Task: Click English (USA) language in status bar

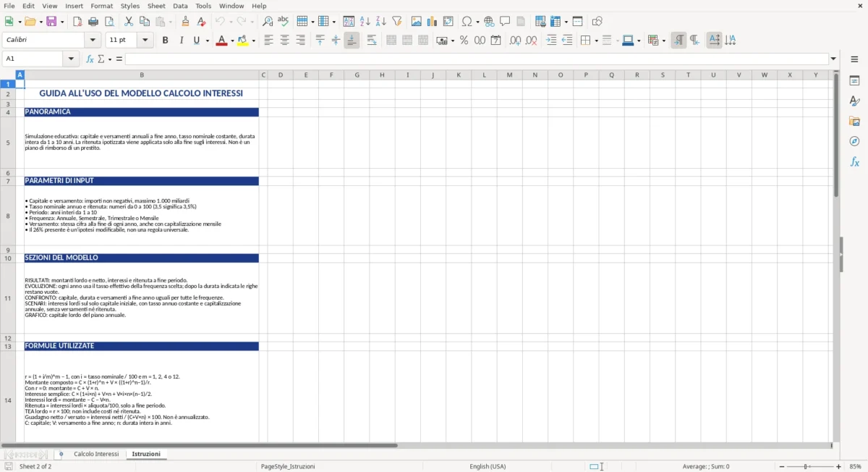Action: click(x=488, y=466)
